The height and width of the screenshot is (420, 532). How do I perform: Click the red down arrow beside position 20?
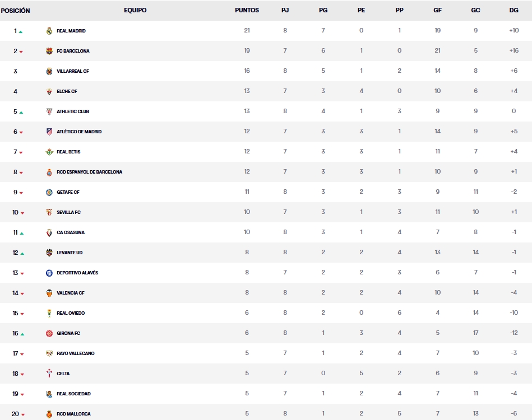coord(21,414)
